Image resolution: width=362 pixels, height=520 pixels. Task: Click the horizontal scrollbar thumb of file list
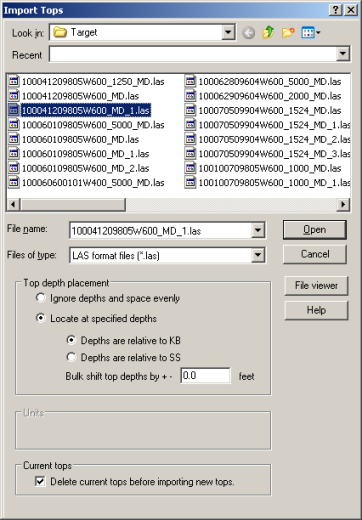[73, 204]
